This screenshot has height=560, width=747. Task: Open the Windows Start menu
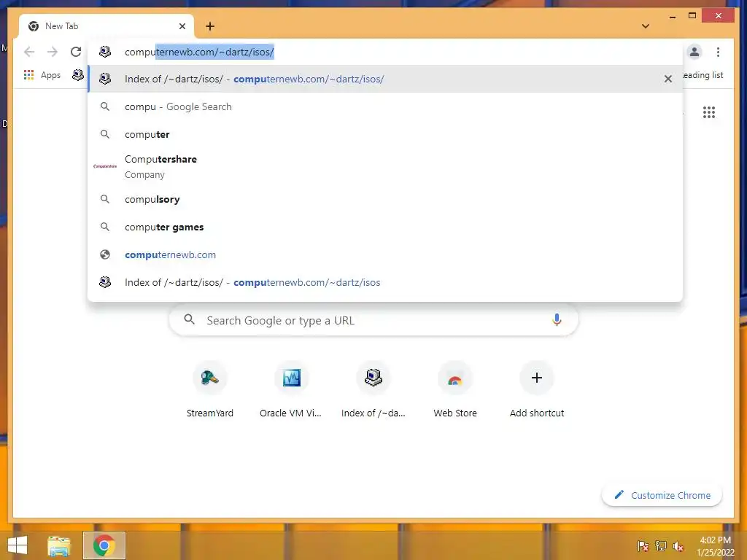[18, 545]
